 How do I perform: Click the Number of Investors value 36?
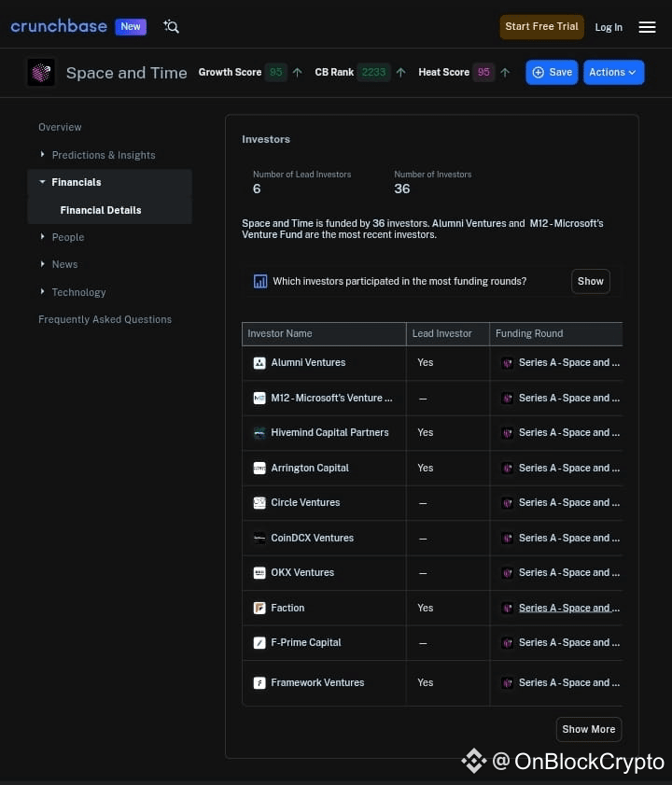tap(402, 189)
